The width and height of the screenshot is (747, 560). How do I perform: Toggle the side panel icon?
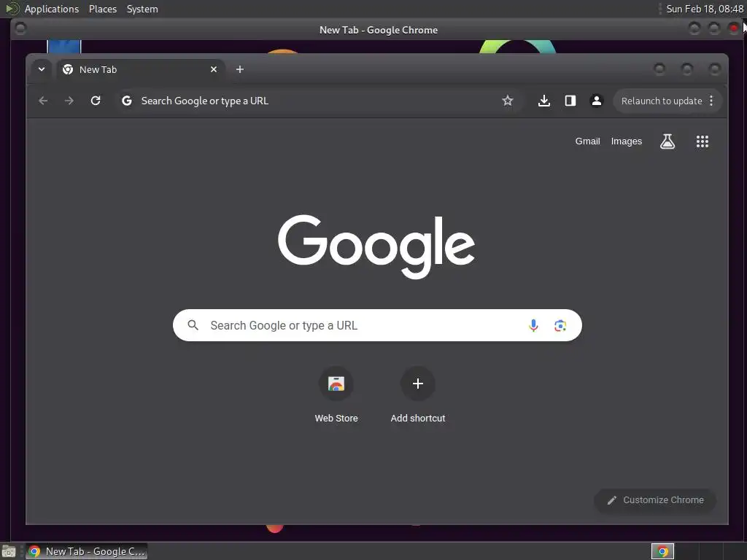pos(570,101)
